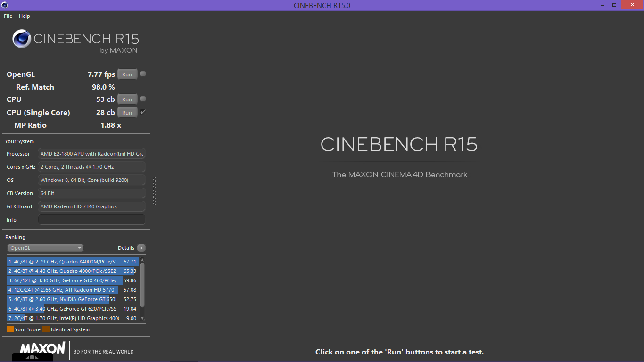Select ranking entry 5 GeForce GT 650M
Screen dimensions: 644x362
click(x=73, y=299)
